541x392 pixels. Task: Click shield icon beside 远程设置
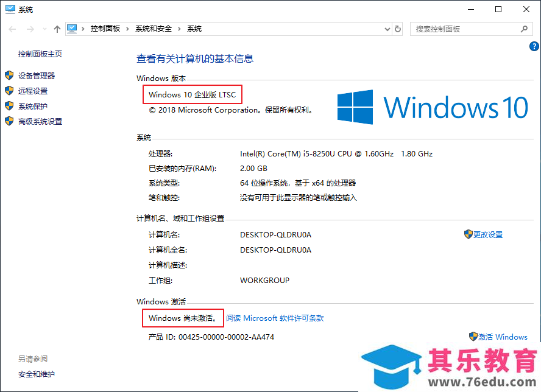pyautogui.click(x=9, y=91)
